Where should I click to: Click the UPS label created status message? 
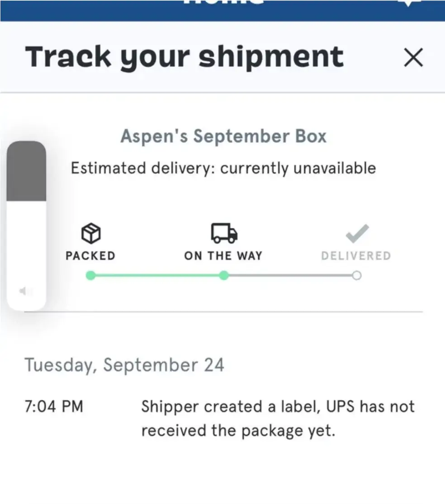pyautogui.click(x=278, y=419)
